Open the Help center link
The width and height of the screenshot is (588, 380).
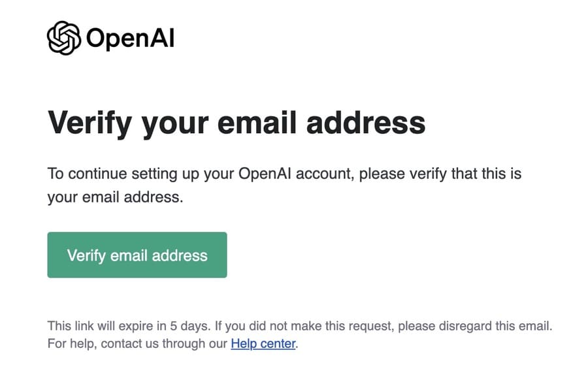(263, 343)
